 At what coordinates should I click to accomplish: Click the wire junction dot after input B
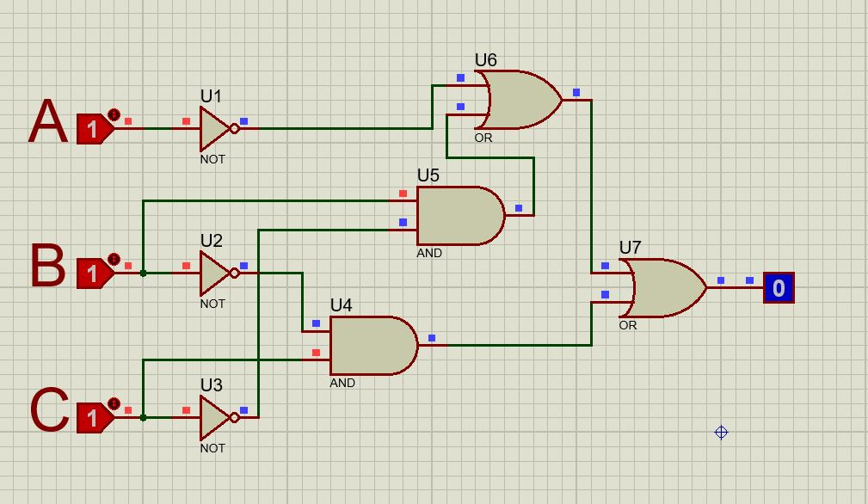click(143, 274)
